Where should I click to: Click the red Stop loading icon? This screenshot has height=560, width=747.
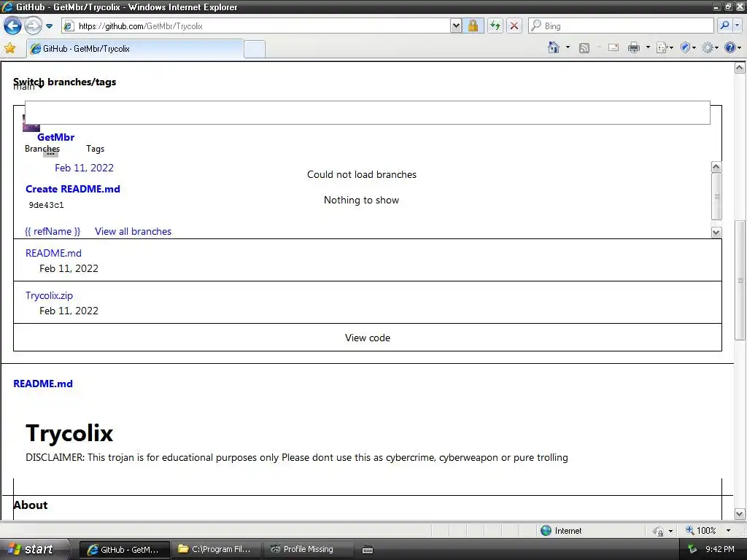[x=514, y=26]
